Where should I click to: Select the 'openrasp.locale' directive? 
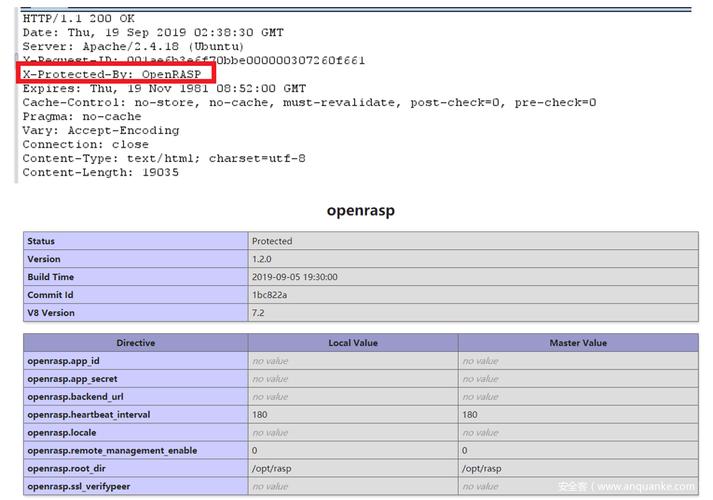62,433
